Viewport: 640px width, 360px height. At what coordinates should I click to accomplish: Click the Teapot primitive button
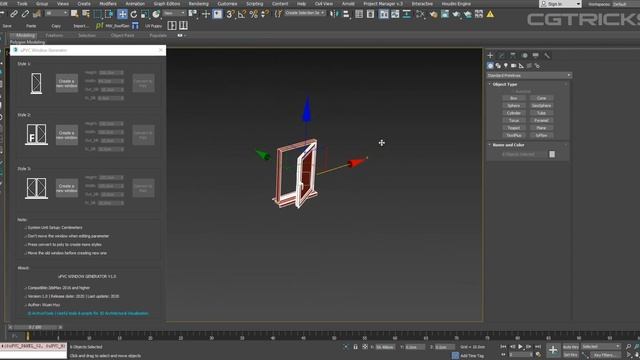pos(514,128)
